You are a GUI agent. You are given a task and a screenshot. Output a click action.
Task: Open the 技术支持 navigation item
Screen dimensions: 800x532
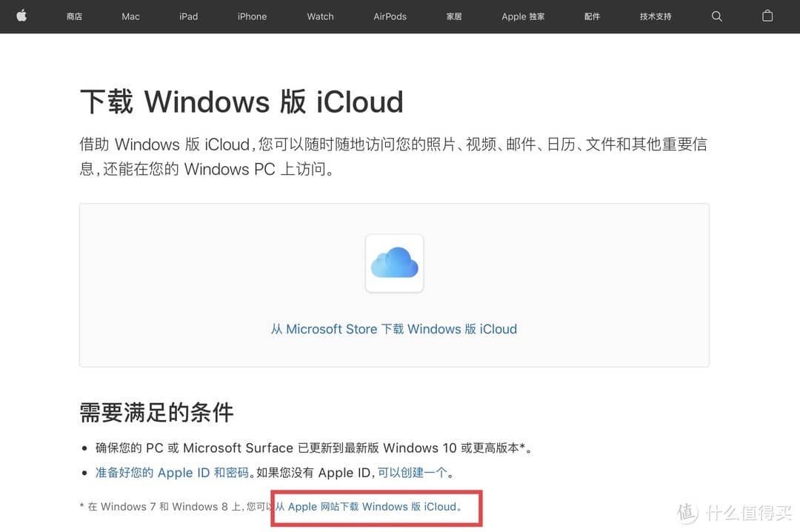pyautogui.click(x=655, y=16)
